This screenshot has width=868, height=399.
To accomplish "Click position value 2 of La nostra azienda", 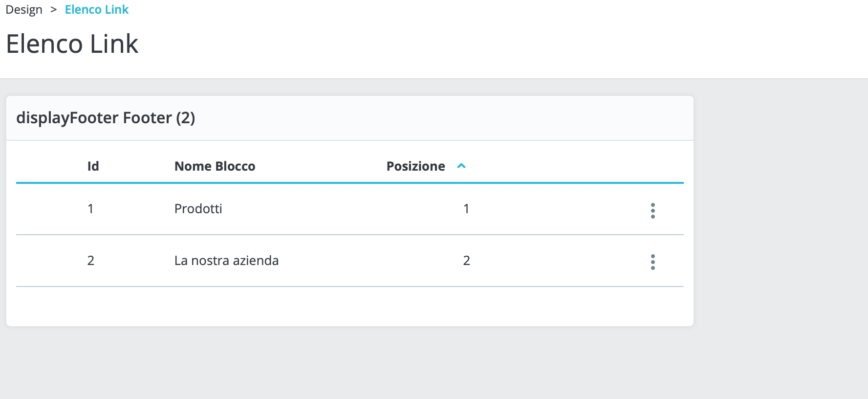I will (466, 261).
